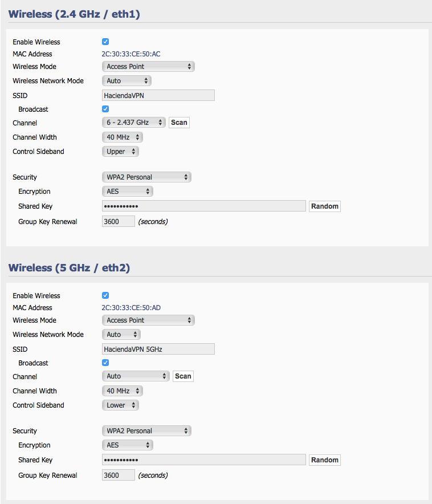Open 2.4 GHz AES Encryption dropdown
Screen dimensions: 432x504
click(128, 191)
